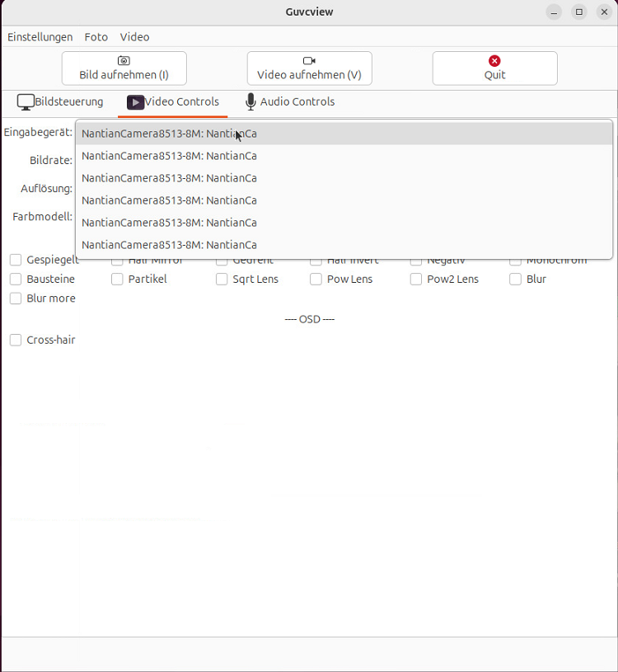This screenshot has height=672, width=618.
Task: Click the camera icon on Bild aufnehmen
Action: tap(124, 60)
